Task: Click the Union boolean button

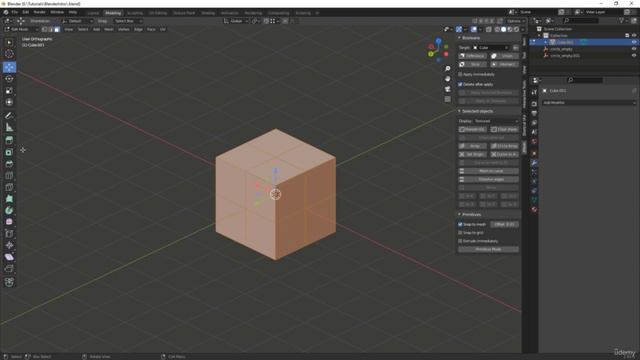Action: 504,56
